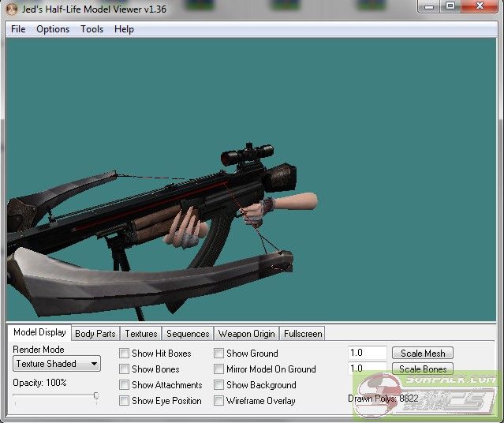Expand the Render Mode dropdown
Viewport: 504px width, 423px height.
click(x=57, y=364)
